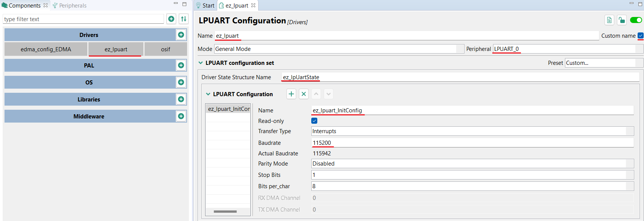The width and height of the screenshot is (644, 221).
Task: Add middleware using the Middleware plus icon
Action: click(181, 116)
